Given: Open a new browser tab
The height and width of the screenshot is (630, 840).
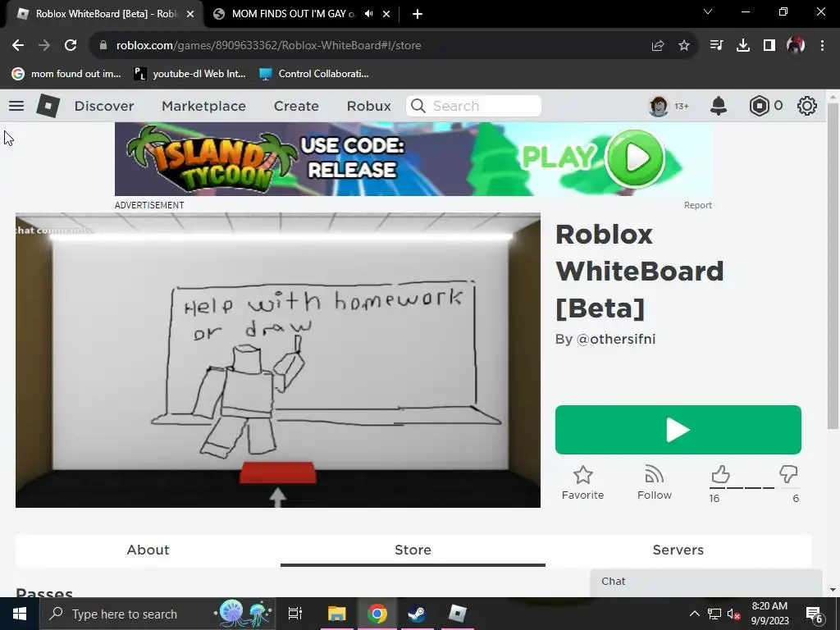Looking at the screenshot, I should [418, 14].
